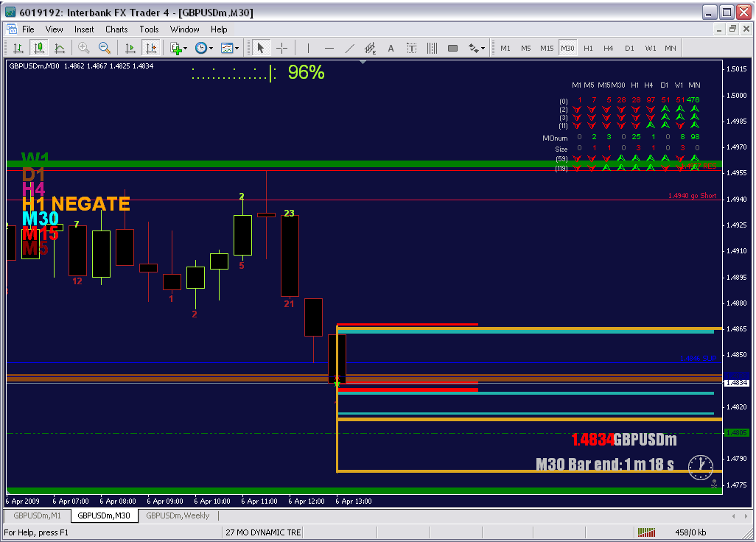Select the M30 timeframe button
756x542 pixels.
567,48
